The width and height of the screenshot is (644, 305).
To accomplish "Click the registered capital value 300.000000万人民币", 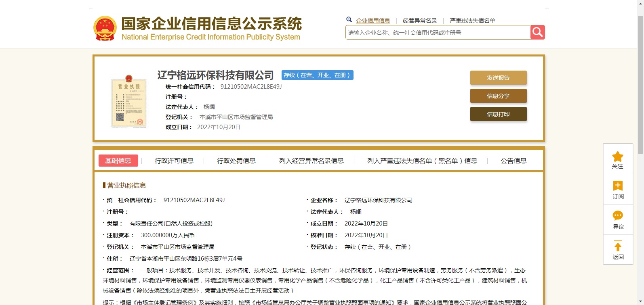I will [x=168, y=235].
